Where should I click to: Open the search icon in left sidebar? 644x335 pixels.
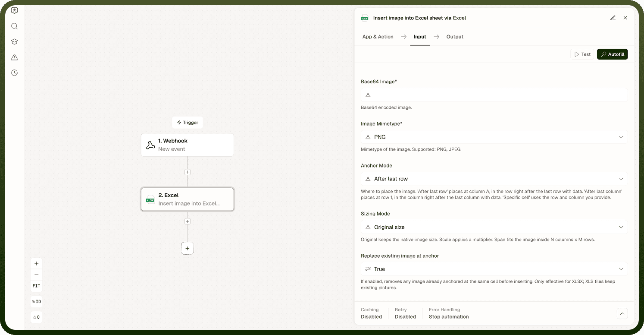pyautogui.click(x=14, y=26)
